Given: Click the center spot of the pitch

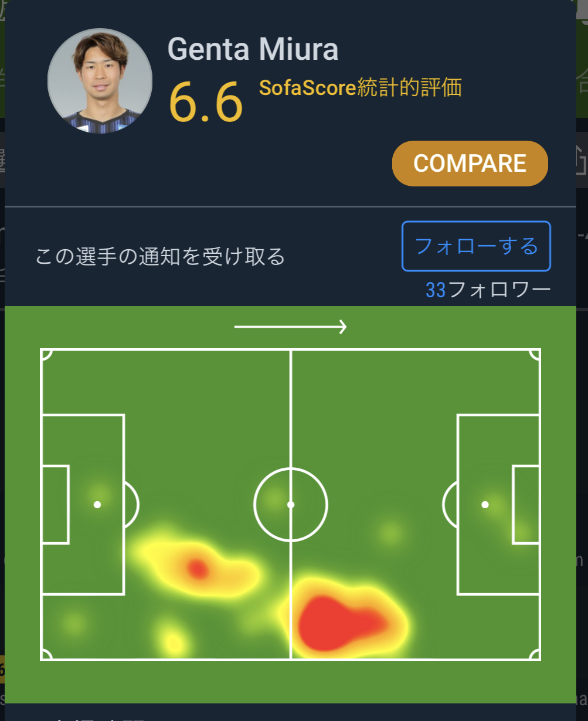Looking at the screenshot, I should pos(291,504).
